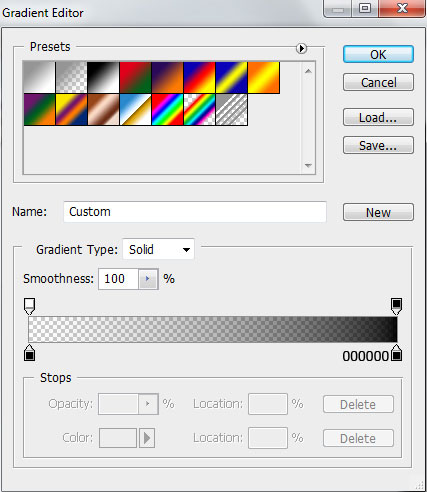Click the stop Color swatch

pos(118,438)
